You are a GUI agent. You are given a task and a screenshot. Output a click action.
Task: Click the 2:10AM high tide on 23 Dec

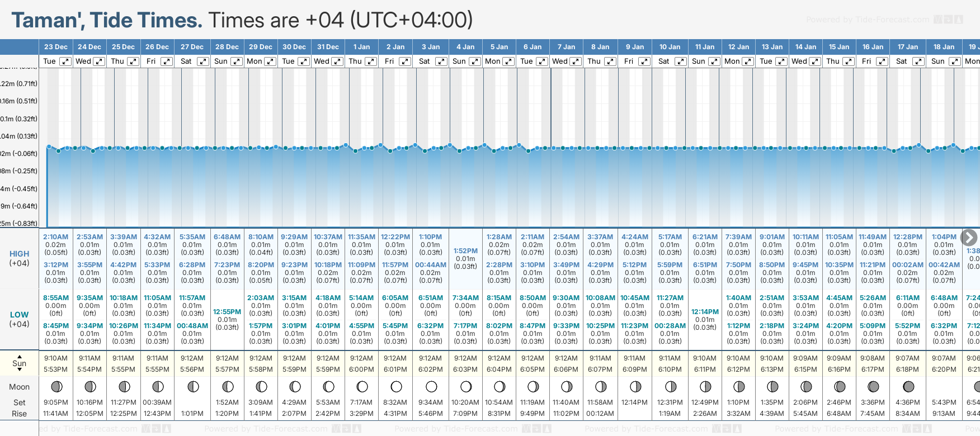pyautogui.click(x=56, y=237)
